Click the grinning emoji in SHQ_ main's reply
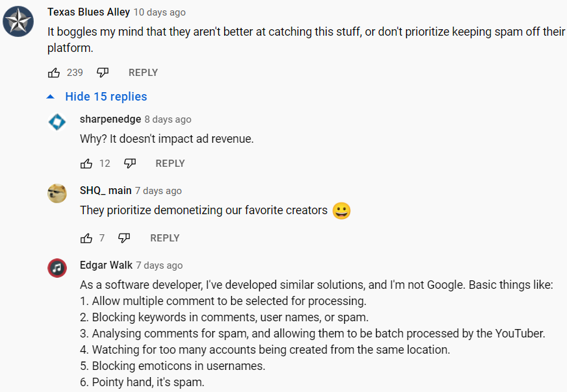Image resolution: width=567 pixels, height=392 pixels. click(342, 211)
